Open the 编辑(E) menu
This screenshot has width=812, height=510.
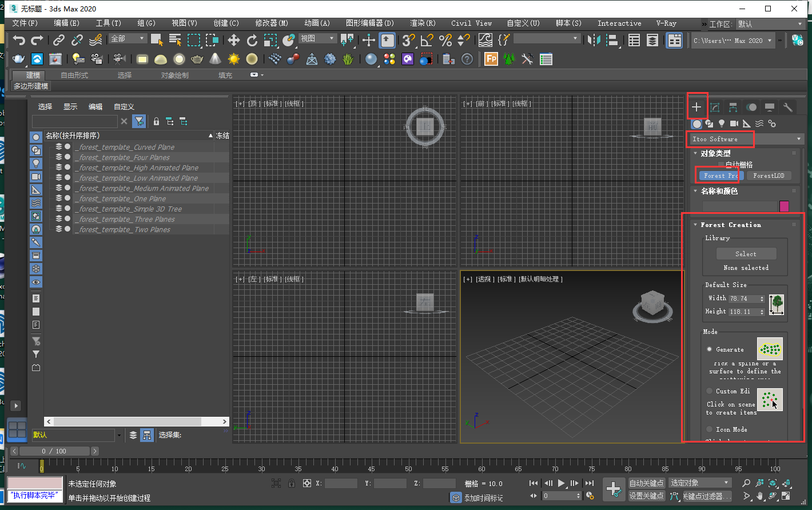pos(66,23)
